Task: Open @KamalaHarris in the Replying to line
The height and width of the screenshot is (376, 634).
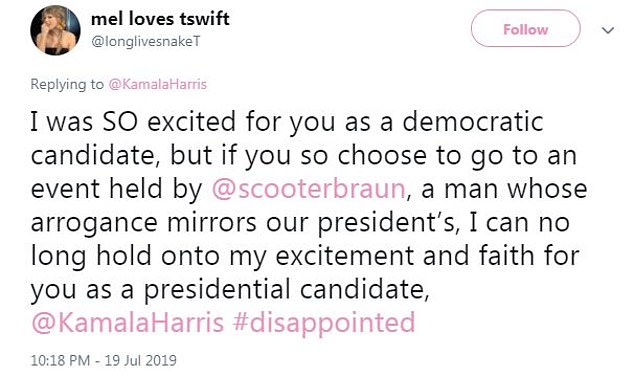Action: pyautogui.click(x=158, y=84)
